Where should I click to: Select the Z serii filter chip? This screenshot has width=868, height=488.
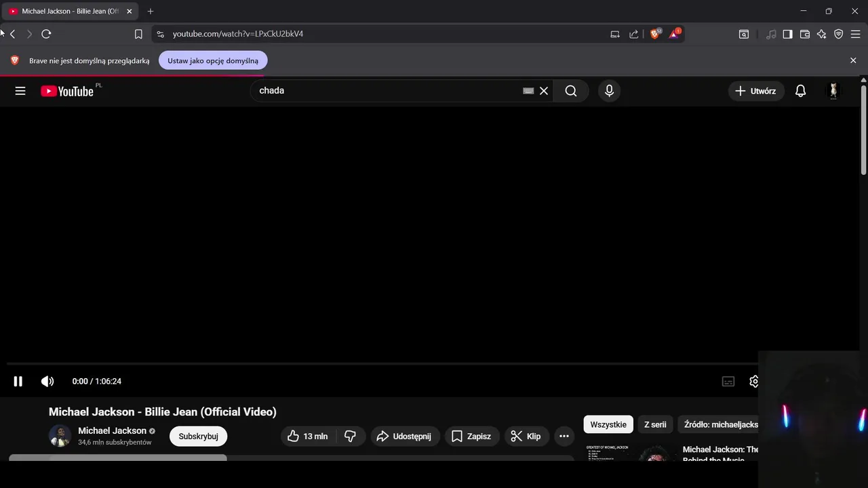(655, 424)
